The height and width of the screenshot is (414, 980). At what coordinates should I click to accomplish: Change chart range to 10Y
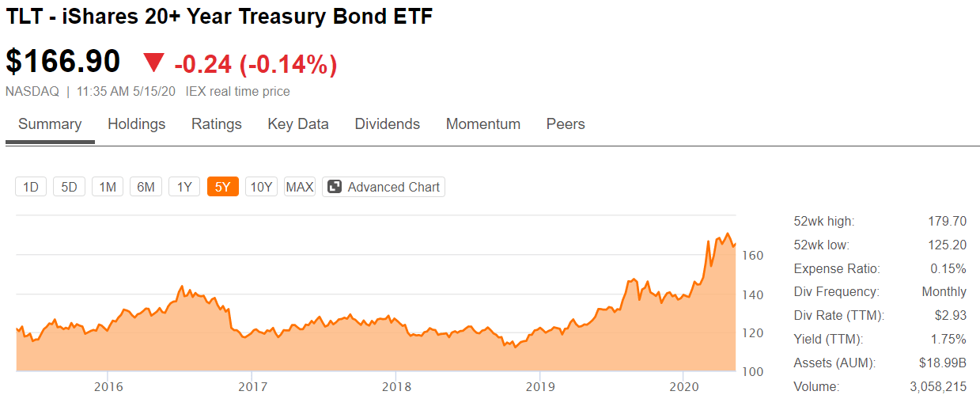tap(261, 187)
